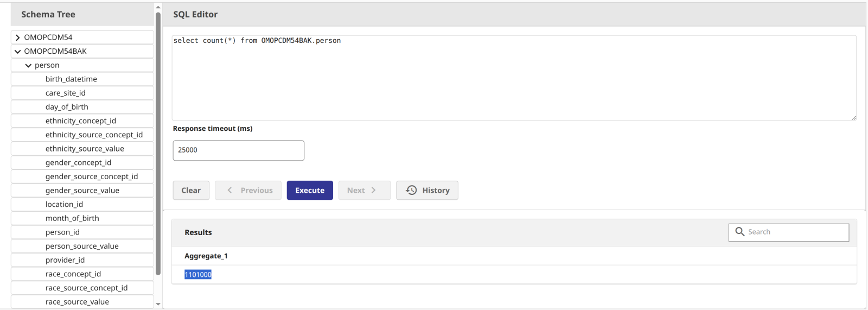
Task: Select birth_datetime column in schema tree
Action: 71,79
